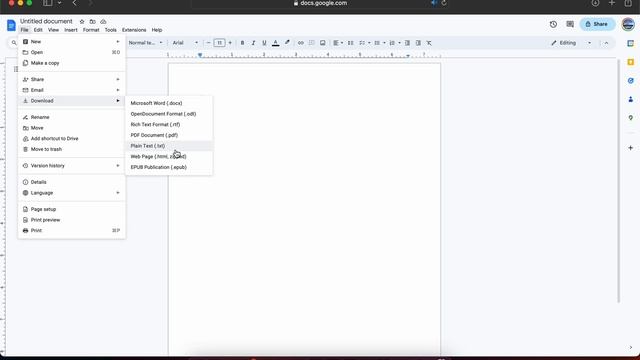Screen dimensions: 640x360
Task: Open the comments icon in header
Action: [x=570, y=24]
